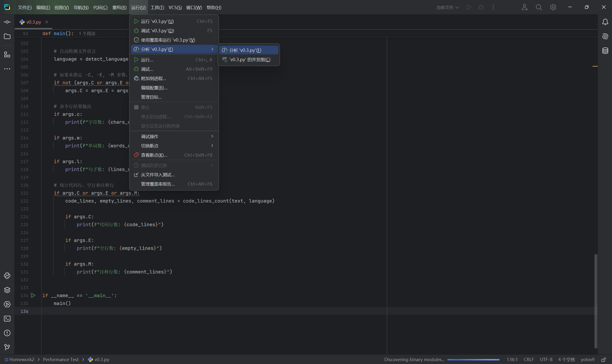
Task: Choose 从文件导入测试... menu item
Action: pyautogui.click(x=174, y=175)
